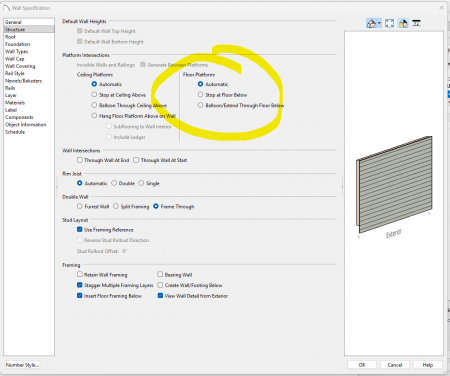Select Hang Floor Platform Above on Wall
Viewport: 450px width, 376px height.
(94, 116)
